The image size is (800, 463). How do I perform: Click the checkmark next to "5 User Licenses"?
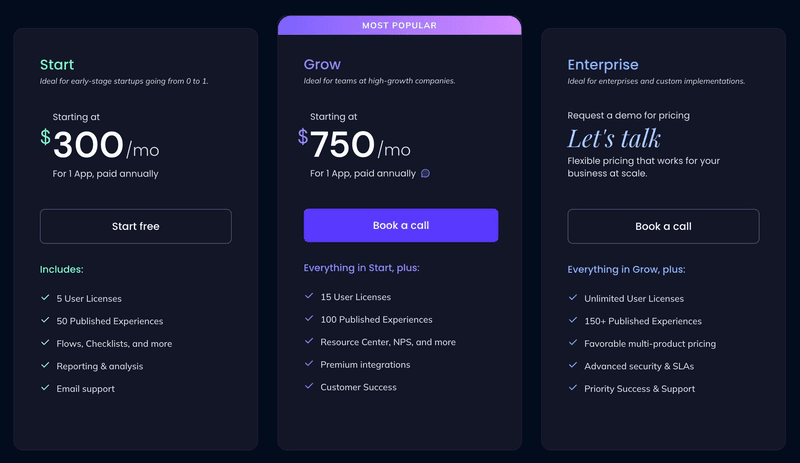(45, 298)
